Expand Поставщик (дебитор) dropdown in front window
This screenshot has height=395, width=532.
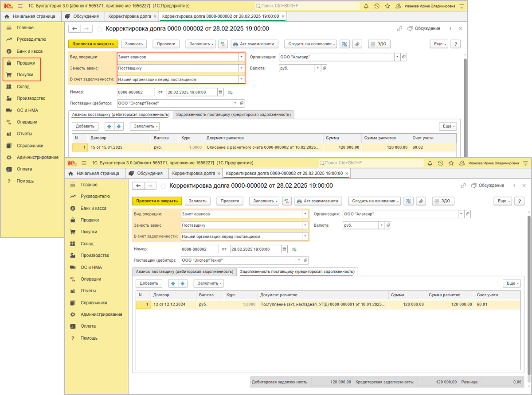click(299, 260)
